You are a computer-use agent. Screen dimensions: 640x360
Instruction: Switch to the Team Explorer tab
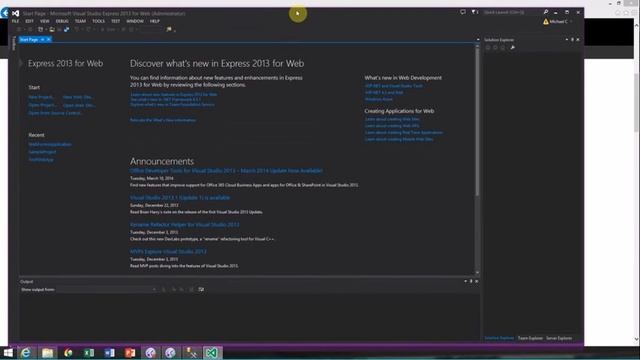(530, 338)
